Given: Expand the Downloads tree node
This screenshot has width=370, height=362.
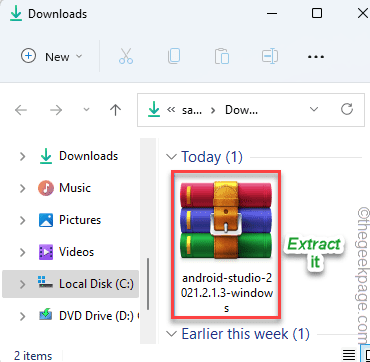Looking at the screenshot, I should click(23, 156).
